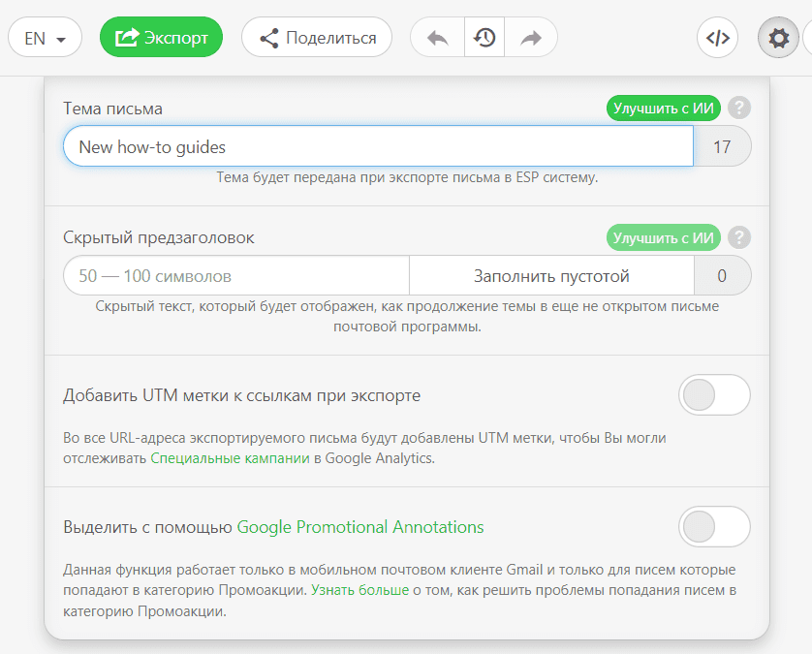Enable Google Promotional Annotations
The image size is (812, 654).
point(714,526)
